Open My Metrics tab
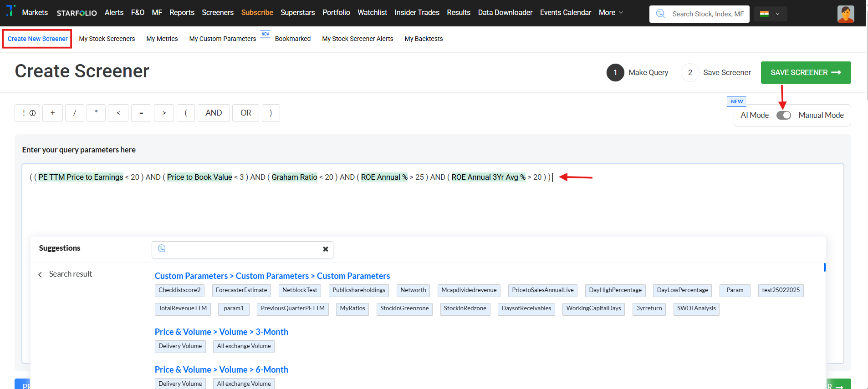Screen dimensions: 868x389 coord(162,39)
